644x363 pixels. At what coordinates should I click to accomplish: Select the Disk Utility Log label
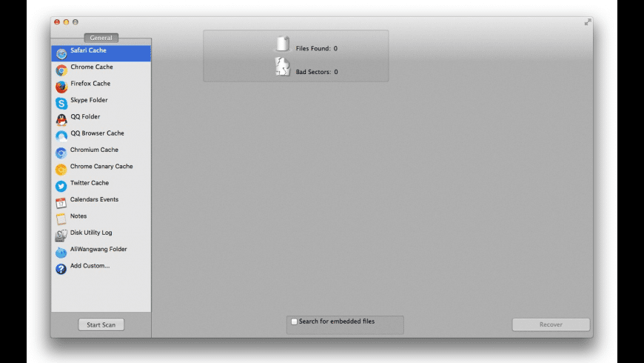(x=91, y=233)
